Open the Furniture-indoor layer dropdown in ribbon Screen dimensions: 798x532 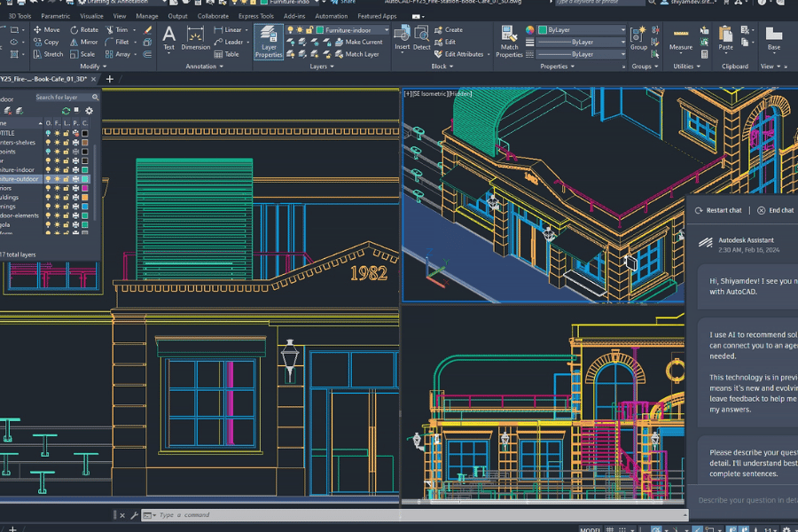pos(386,30)
